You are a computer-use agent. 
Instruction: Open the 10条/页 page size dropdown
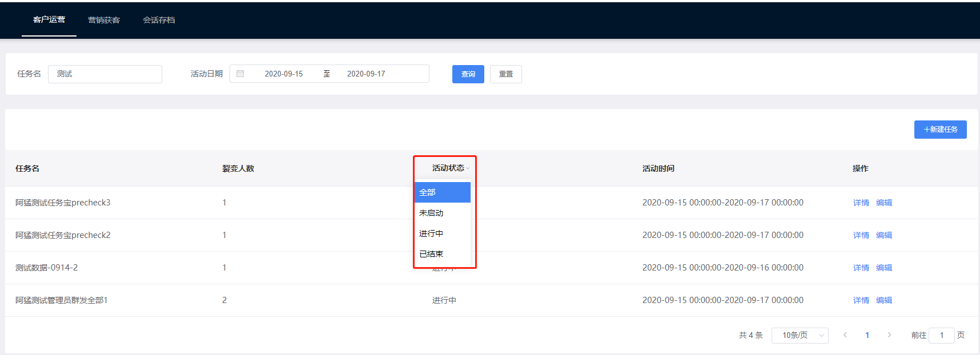[800, 335]
